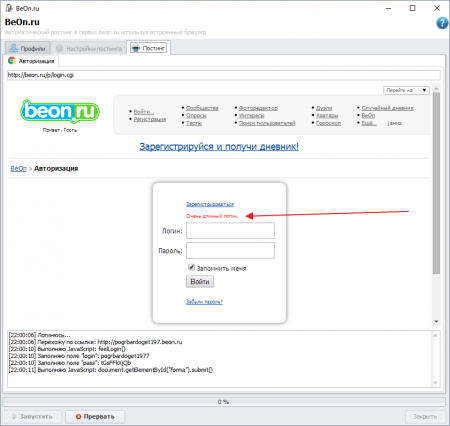The width and height of the screenshot is (450, 426).
Task: Click the blue help question mark icon
Action: [442, 23]
